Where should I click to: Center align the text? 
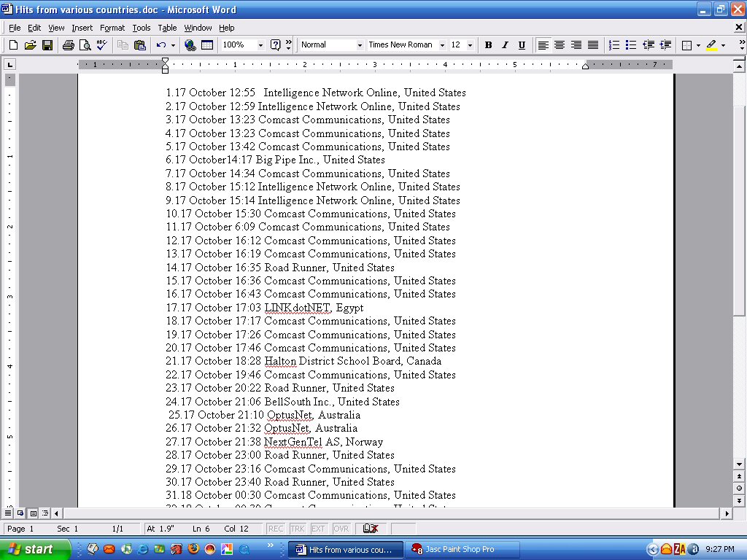coord(560,45)
